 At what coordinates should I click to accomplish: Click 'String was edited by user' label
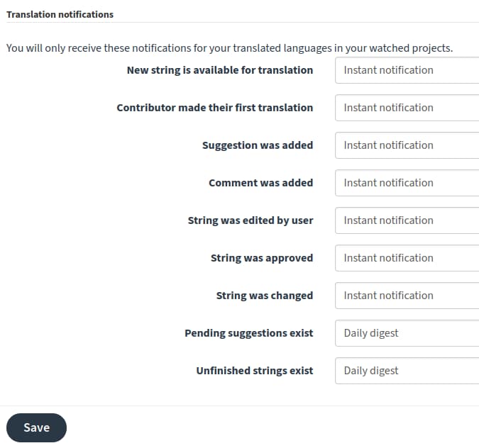pyautogui.click(x=250, y=220)
